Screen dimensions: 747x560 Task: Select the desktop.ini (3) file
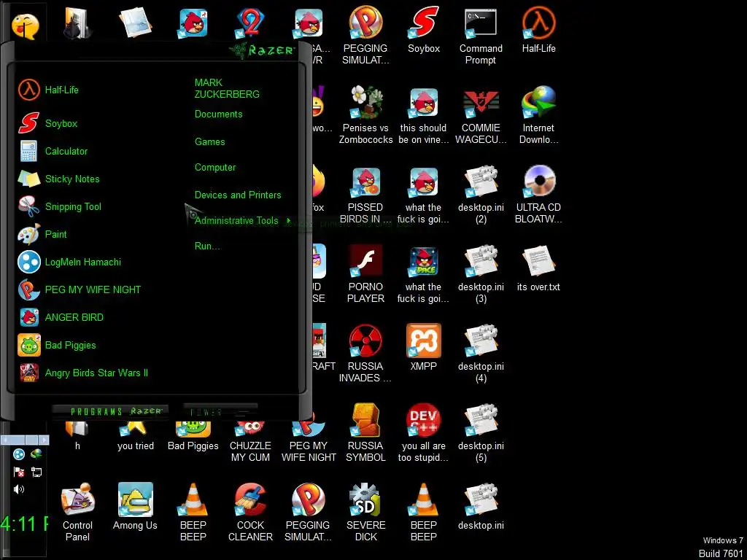(481, 274)
